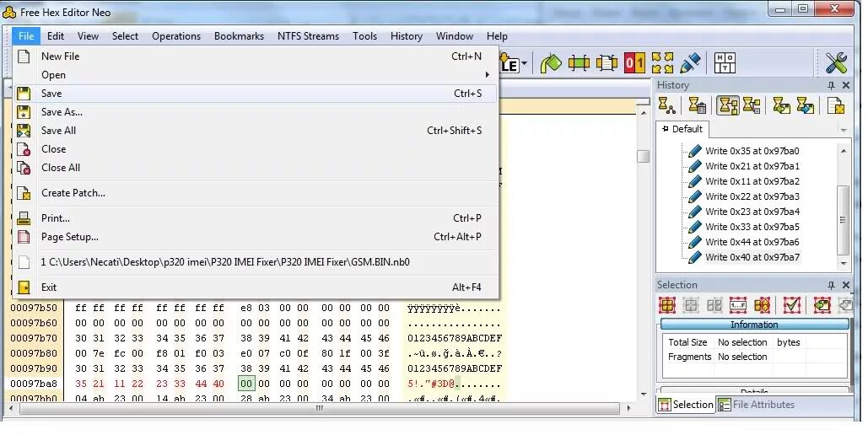Switch to the File Attributes tab
The width and height of the screenshot is (868, 435).
pos(756,405)
